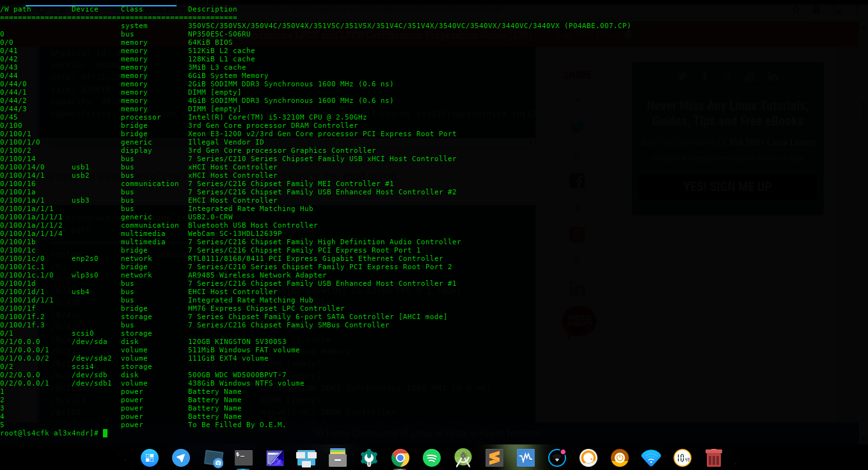Launch Android Studio from the dock

point(463,458)
